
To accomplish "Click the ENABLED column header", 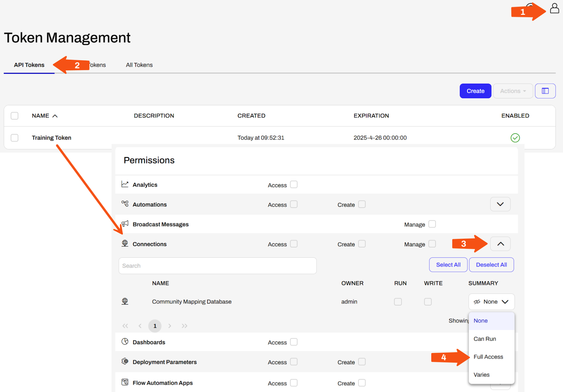I will [x=515, y=116].
